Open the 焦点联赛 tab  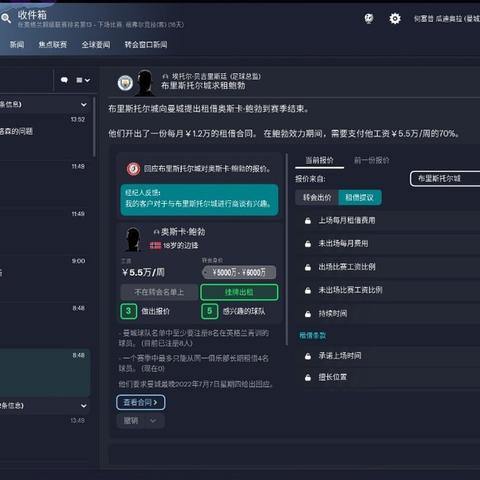(53, 45)
